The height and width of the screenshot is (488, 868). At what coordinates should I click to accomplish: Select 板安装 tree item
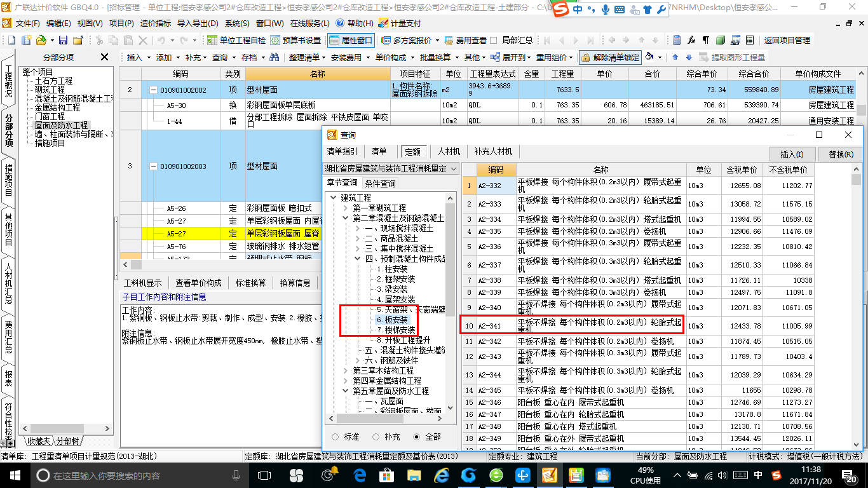tap(392, 320)
